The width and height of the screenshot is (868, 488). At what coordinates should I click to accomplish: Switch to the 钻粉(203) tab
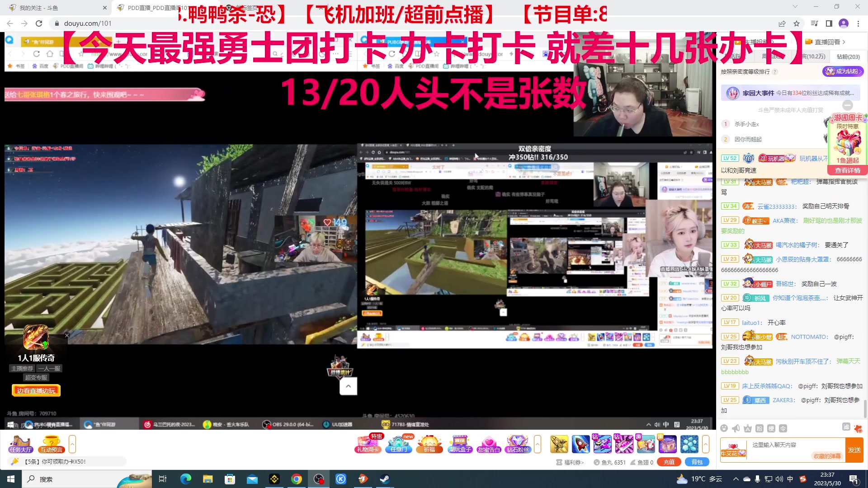coord(848,56)
